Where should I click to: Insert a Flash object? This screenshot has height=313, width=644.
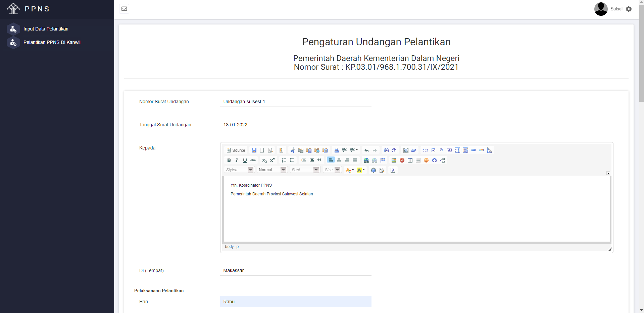[402, 160]
